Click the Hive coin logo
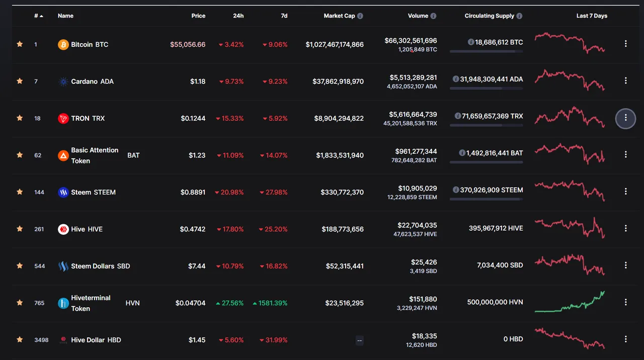Screen dimensions: 644x360 coord(63,229)
